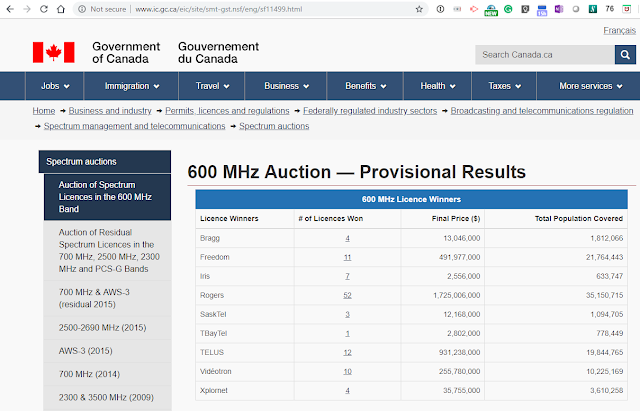The width and height of the screenshot is (640, 411).
Task: Switch language to Français
Action: point(619,32)
